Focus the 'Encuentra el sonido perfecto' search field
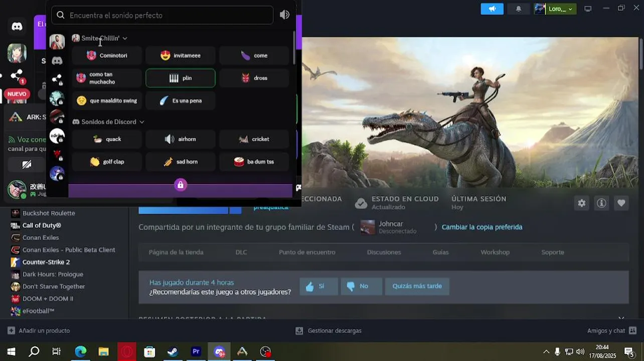This screenshot has width=644, height=361. [x=162, y=15]
